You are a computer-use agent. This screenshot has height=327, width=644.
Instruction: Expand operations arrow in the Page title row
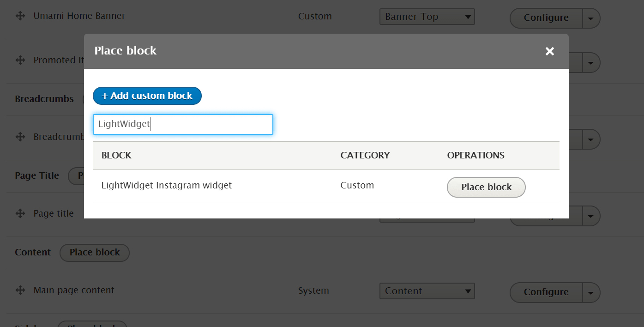pos(592,216)
